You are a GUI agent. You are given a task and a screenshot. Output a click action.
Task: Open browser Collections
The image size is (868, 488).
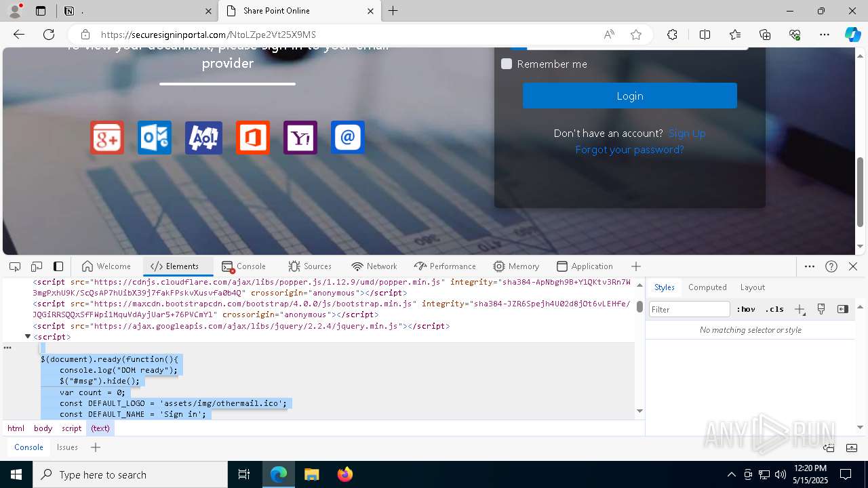click(x=765, y=35)
